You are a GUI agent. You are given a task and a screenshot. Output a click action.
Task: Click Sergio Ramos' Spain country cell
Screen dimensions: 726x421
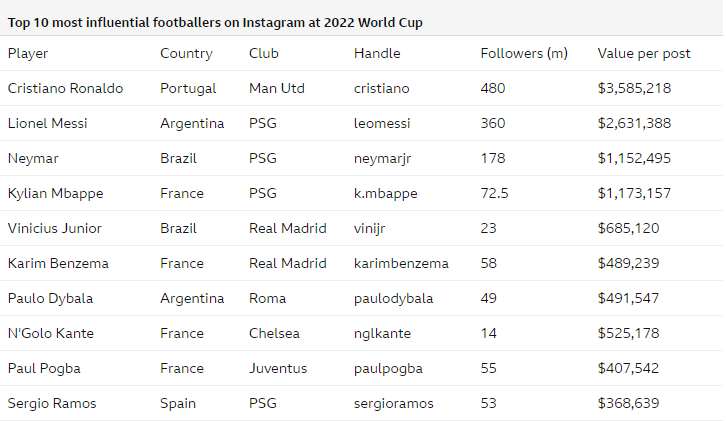pos(178,403)
